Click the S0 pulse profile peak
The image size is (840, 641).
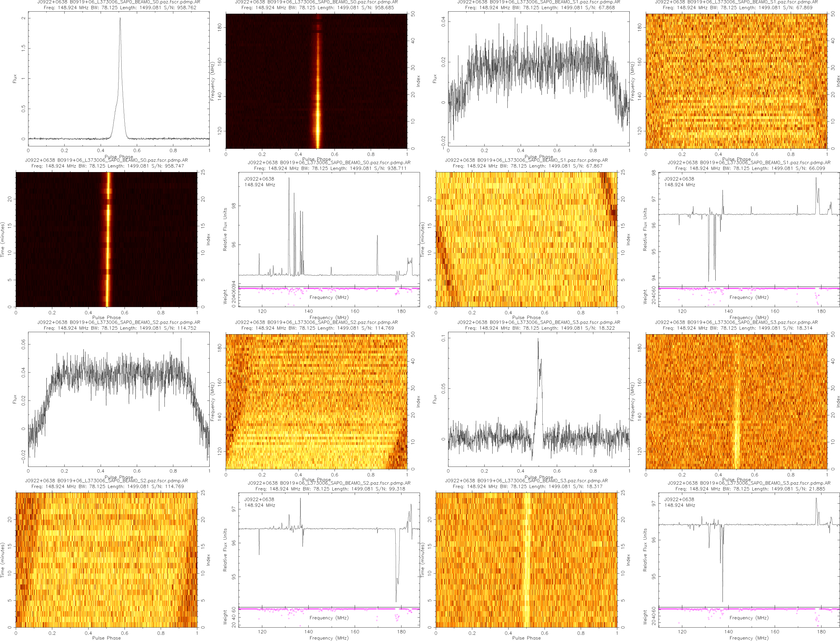coord(120,19)
